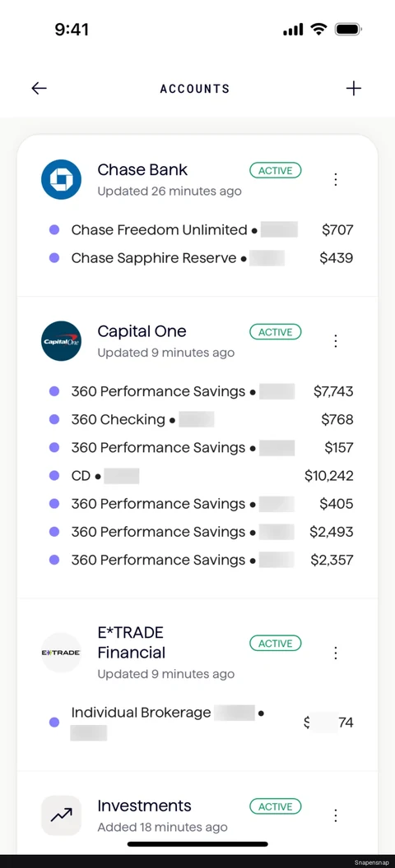The height and width of the screenshot is (868, 395).
Task: Tap the Capital One logo
Action: click(61, 341)
